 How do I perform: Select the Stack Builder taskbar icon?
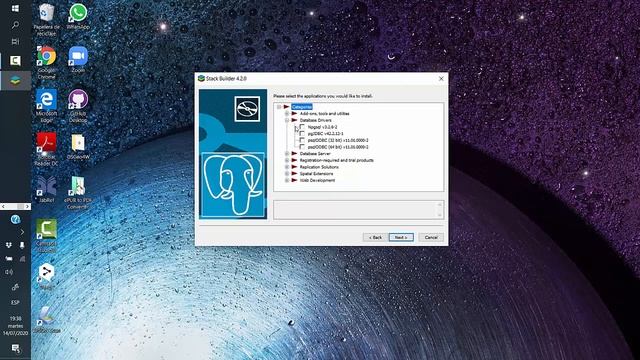pyautogui.click(x=15, y=80)
